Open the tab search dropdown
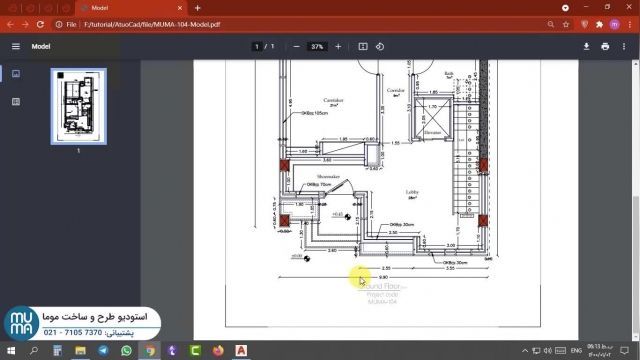640x360 pixels. [565, 8]
